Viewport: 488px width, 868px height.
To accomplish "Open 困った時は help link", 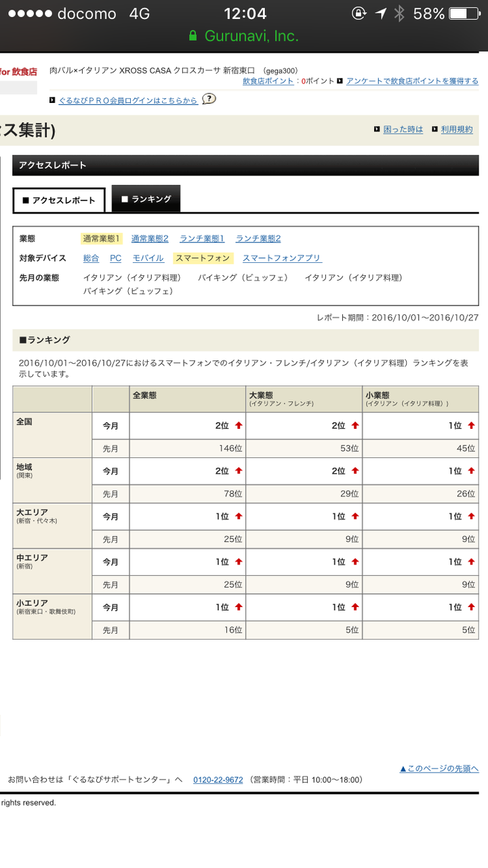I will [403, 129].
